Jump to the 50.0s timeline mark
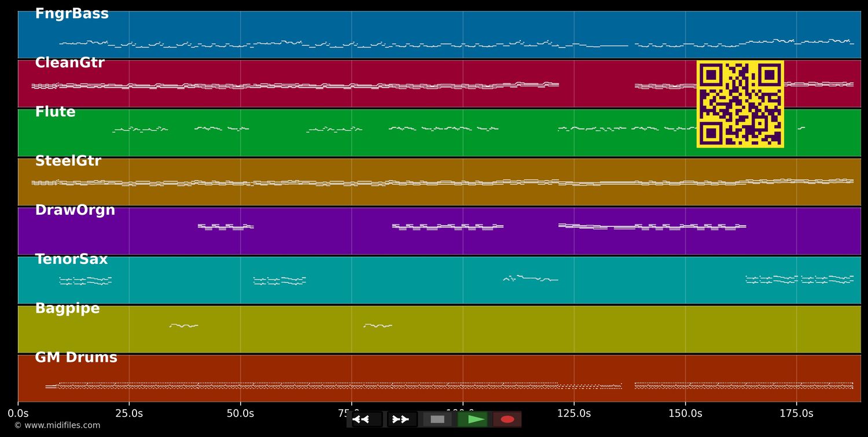 pyautogui.click(x=240, y=413)
